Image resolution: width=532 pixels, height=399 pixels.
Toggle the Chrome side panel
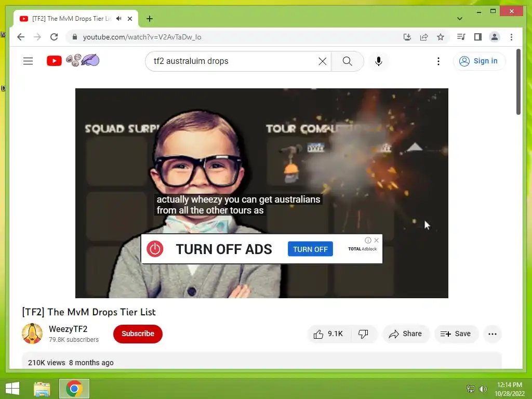(478, 37)
